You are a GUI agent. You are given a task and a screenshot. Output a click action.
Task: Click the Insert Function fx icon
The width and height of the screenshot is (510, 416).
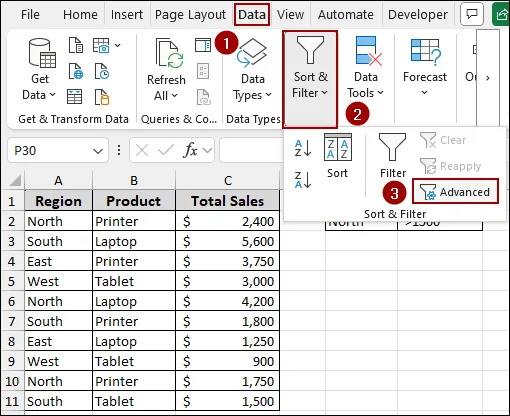(x=190, y=151)
